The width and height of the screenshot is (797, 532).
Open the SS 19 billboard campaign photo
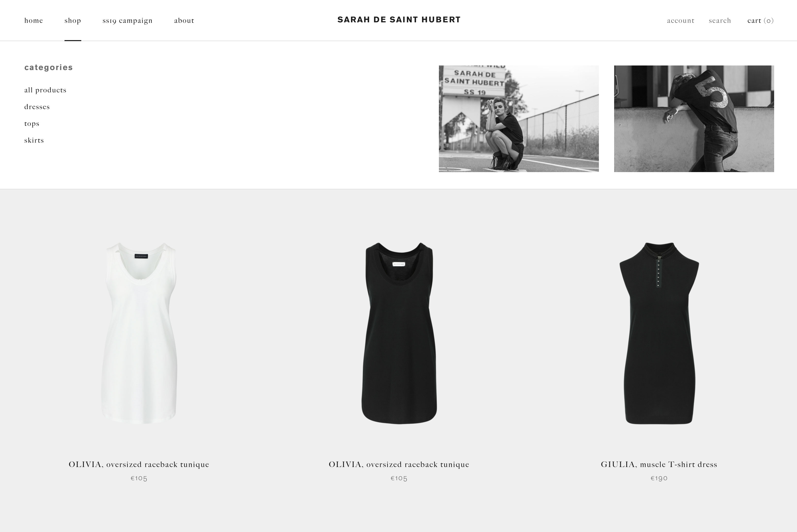[519, 119]
